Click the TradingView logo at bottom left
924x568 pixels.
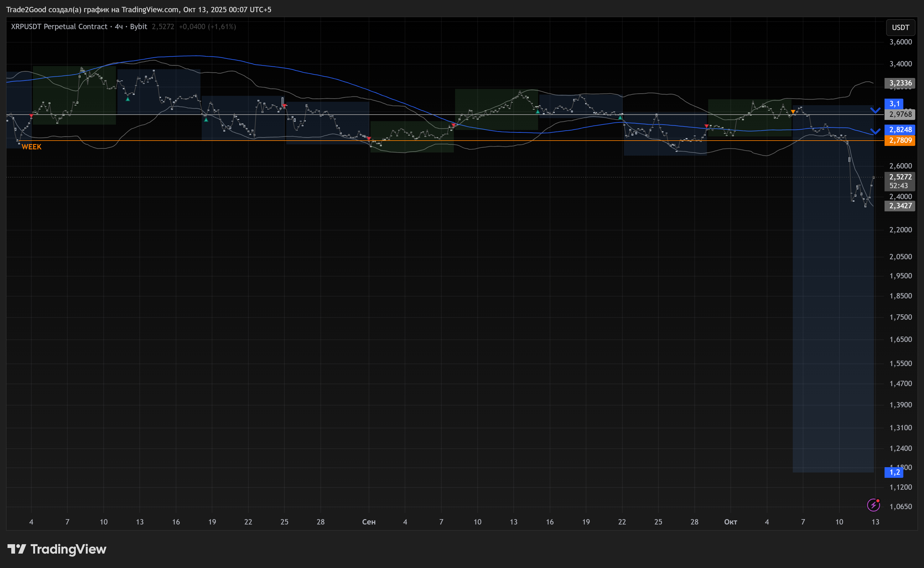(57, 549)
